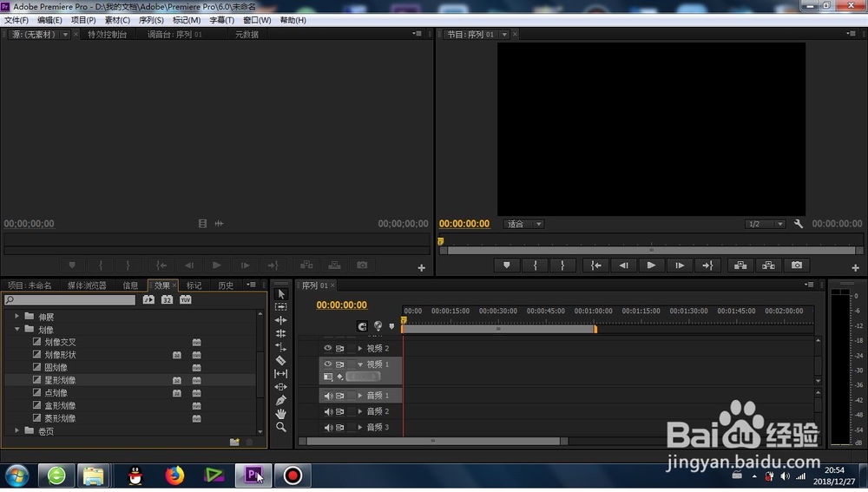Click the timeline add marker icon

click(392, 326)
